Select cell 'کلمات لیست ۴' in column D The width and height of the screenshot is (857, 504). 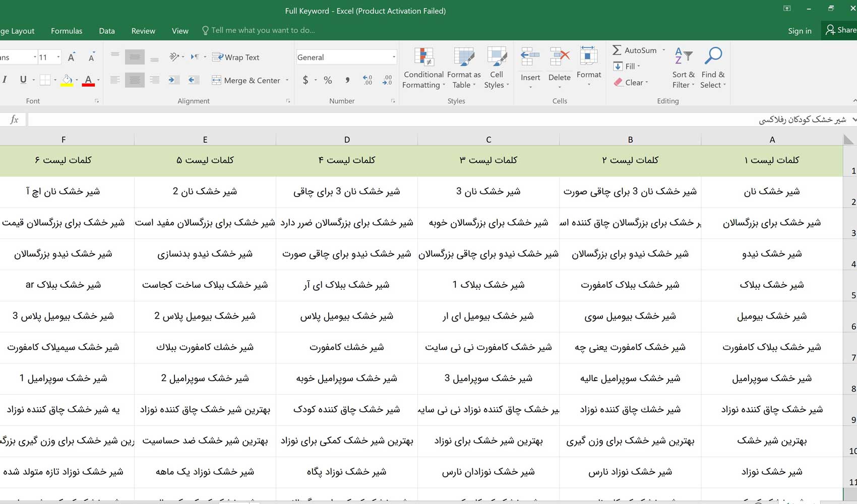click(347, 160)
